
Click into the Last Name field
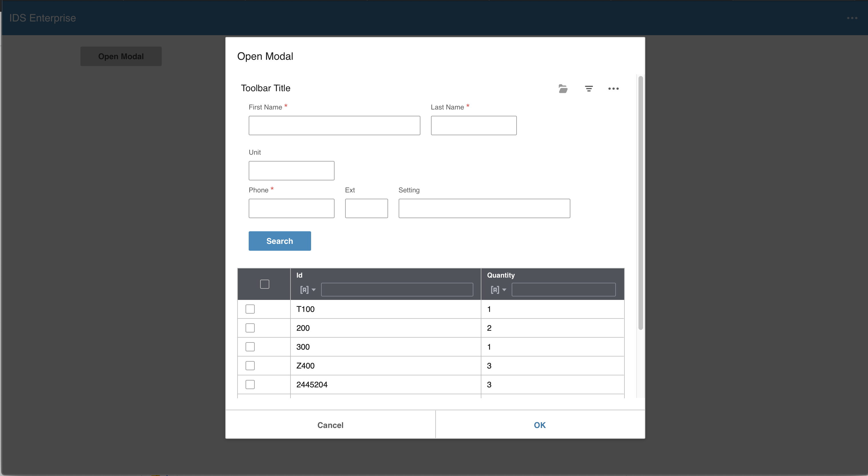tap(473, 126)
